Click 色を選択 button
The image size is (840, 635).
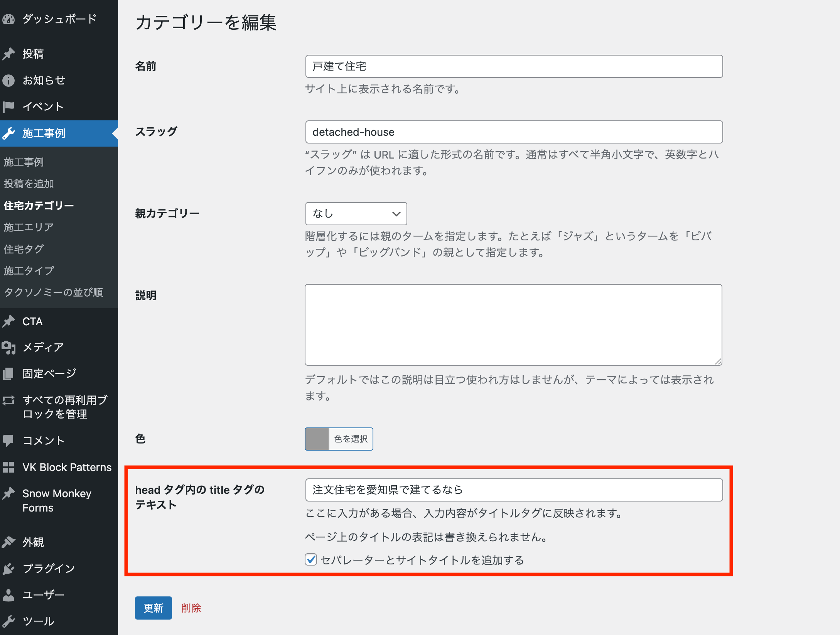click(351, 439)
